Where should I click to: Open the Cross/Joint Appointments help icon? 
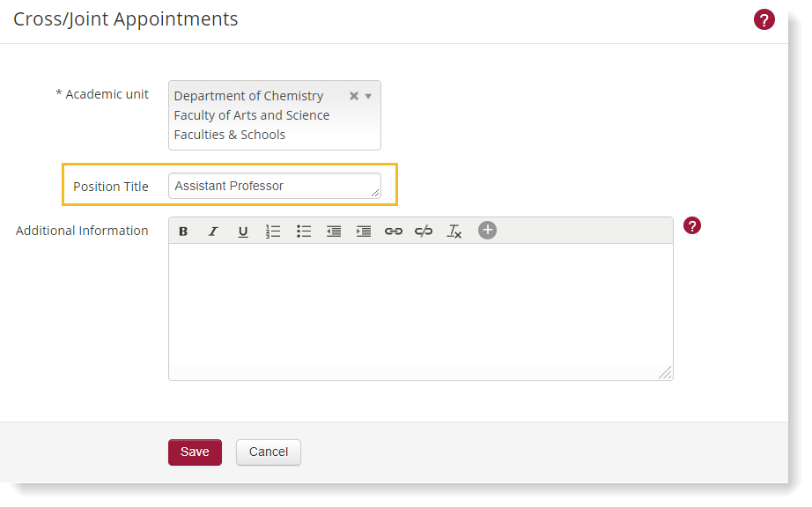click(764, 20)
